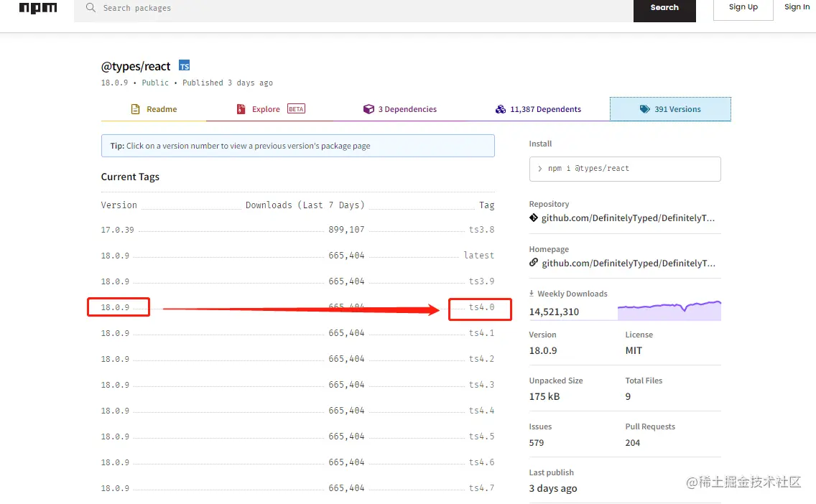Click the Readme document icon
The image size is (816, 504).
[135, 109]
